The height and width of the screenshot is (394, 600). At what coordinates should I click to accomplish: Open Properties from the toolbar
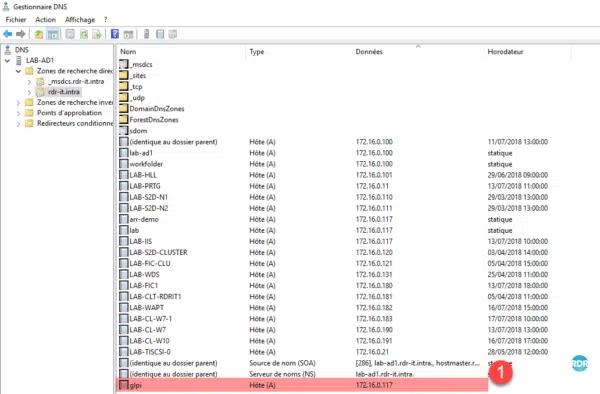[x=70, y=34]
